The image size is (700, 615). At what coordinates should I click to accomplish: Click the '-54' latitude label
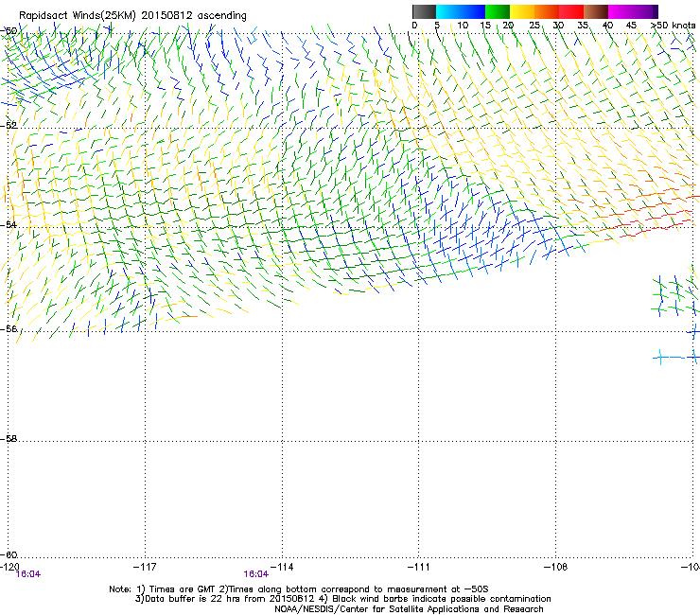pos(9,224)
